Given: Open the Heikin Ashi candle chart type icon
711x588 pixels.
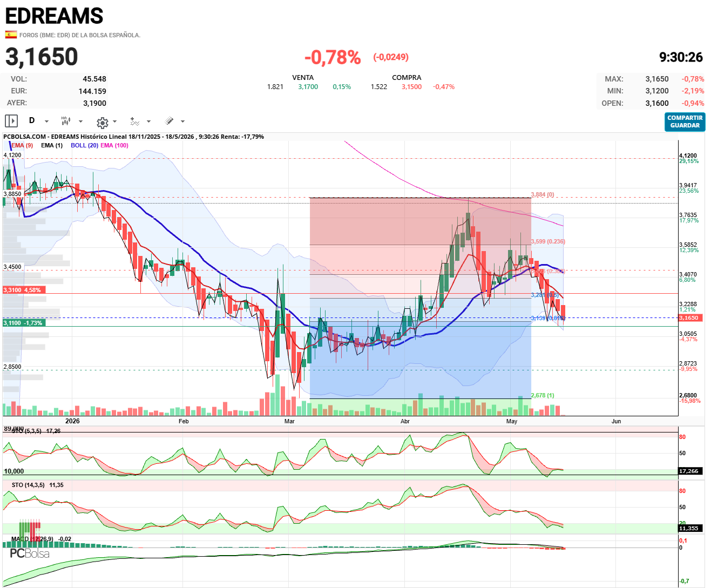Looking at the screenshot, I should pos(66,121).
